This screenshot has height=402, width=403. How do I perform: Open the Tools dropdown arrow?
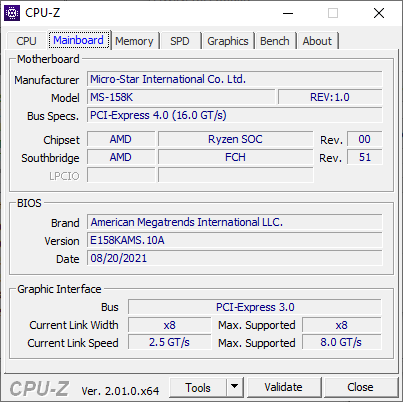(x=235, y=387)
